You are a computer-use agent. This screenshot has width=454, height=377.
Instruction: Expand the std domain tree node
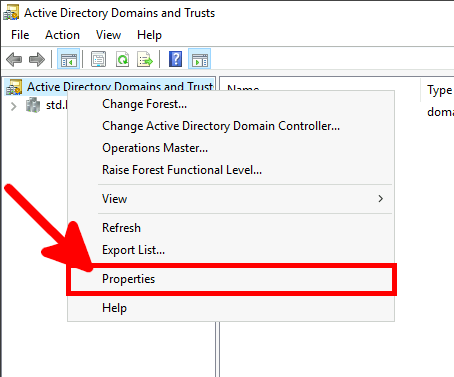point(13,106)
